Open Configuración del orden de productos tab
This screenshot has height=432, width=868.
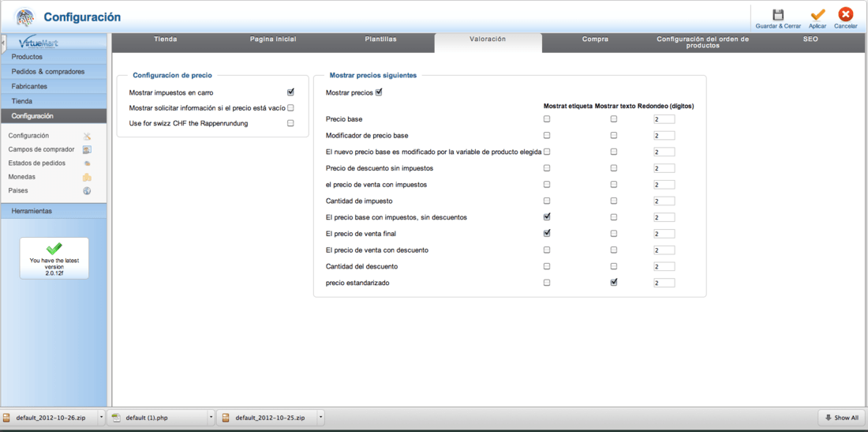(x=702, y=43)
